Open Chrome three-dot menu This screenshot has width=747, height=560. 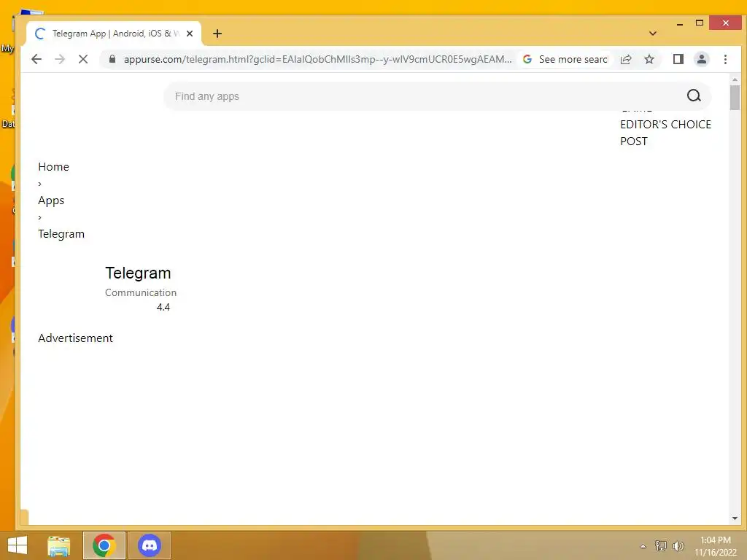click(x=725, y=59)
